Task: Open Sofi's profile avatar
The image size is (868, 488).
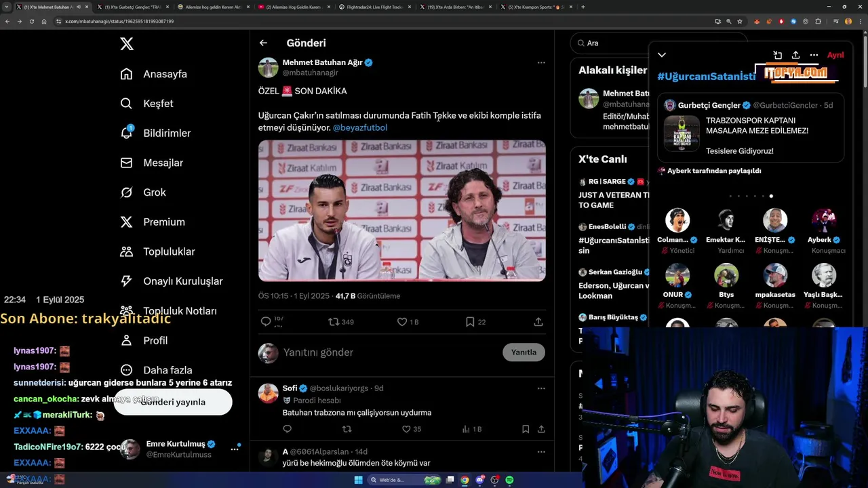Action: click(x=269, y=393)
